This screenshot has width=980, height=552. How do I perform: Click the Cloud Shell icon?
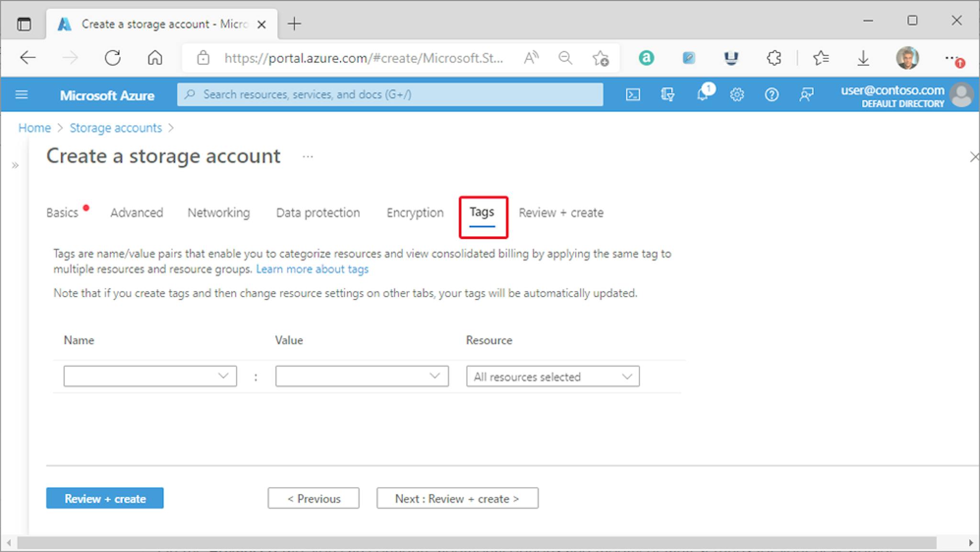click(x=633, y=94)
